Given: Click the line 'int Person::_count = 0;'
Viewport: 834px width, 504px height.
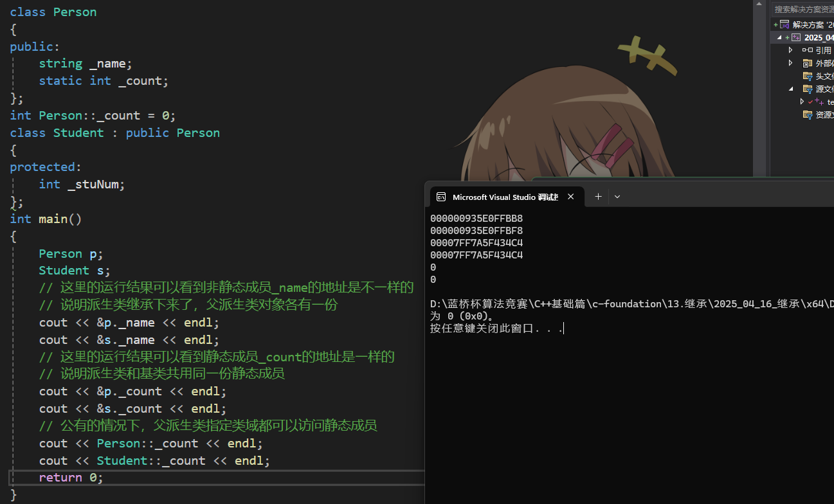Looking at the screenshot, I should [93, 116].
